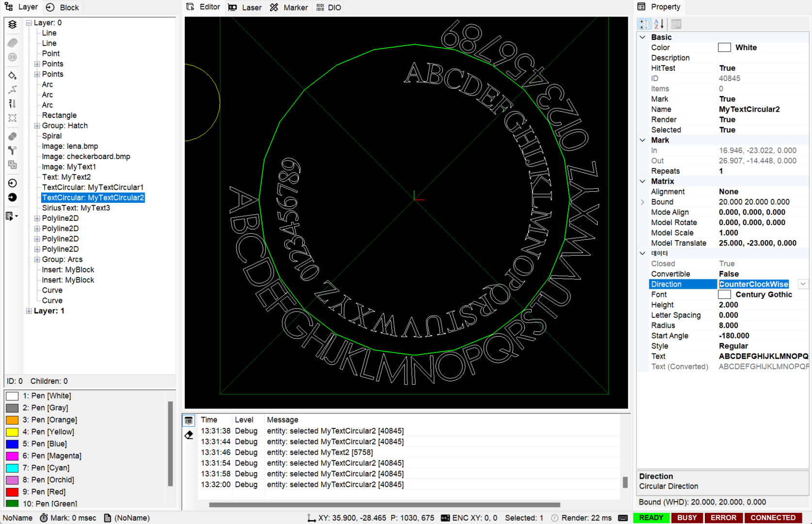Viewport: 812px width, 524px height.
Task: Select the Yellow pen color swatch
Action: (12, 432)
